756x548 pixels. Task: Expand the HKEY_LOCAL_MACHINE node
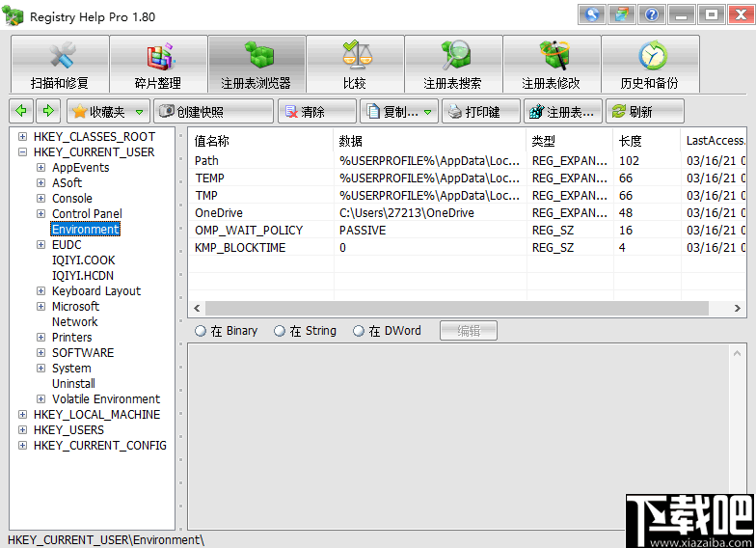point(23,415)
